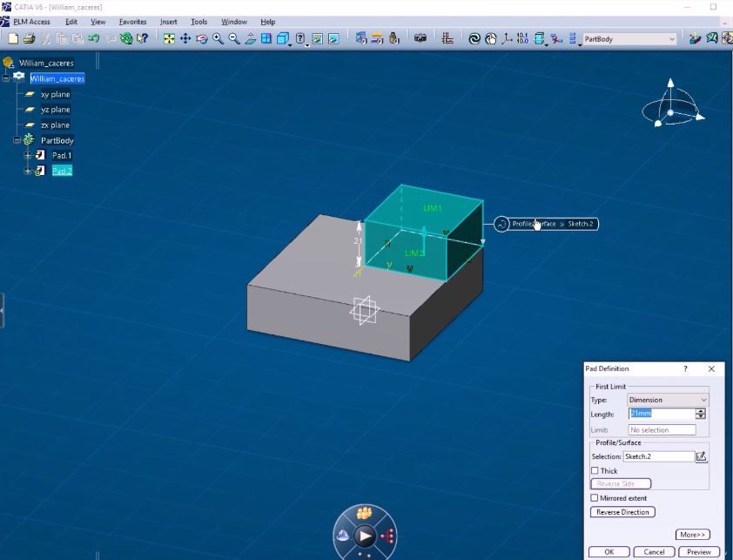Open the Type dropdown set to Dimension
733x560 pixels.
(667, 400)
